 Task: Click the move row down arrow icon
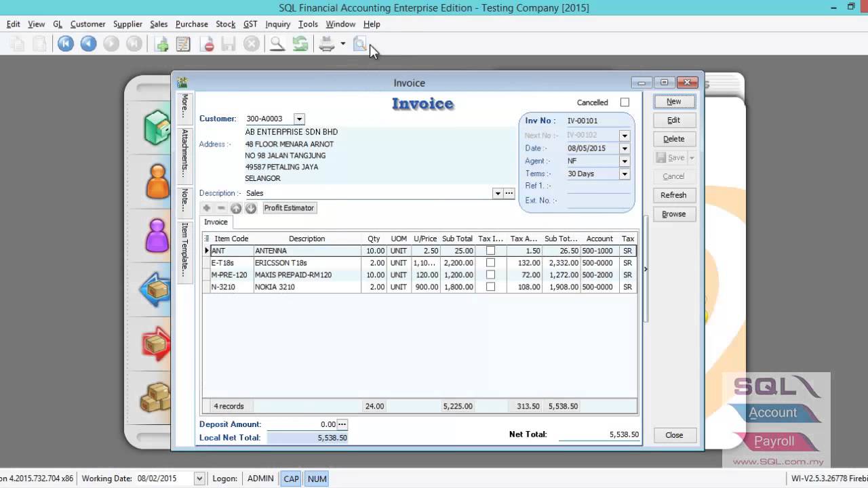[x=251, y=208]
